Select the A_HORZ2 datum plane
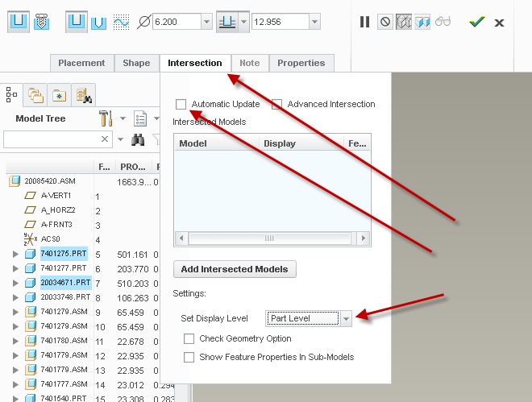 (58, 210)
